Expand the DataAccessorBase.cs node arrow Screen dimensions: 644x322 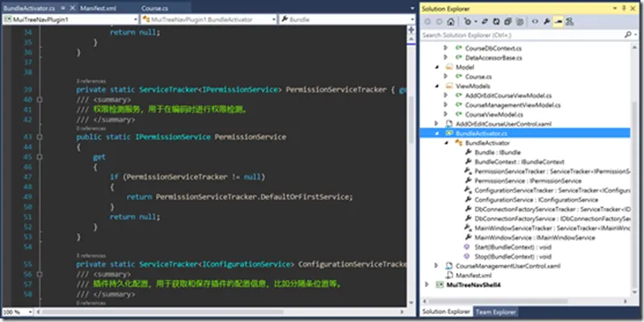point(446,58)
